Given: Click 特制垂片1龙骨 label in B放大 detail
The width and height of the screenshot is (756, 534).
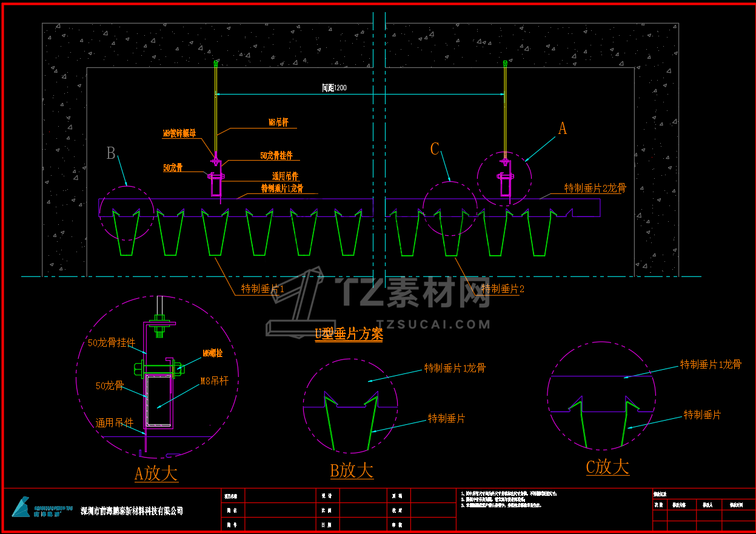Looking at the screenshot, I should pyautogui.click(x=455, y=368).
